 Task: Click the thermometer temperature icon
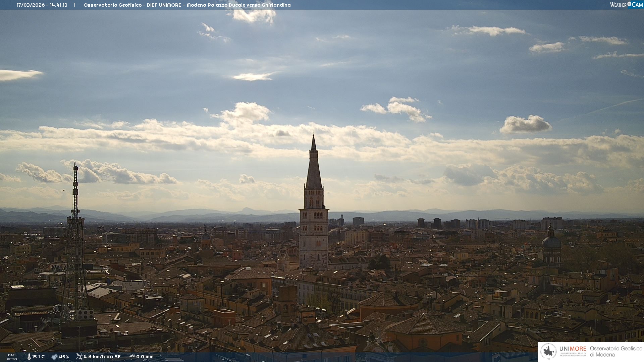(29, 357)
